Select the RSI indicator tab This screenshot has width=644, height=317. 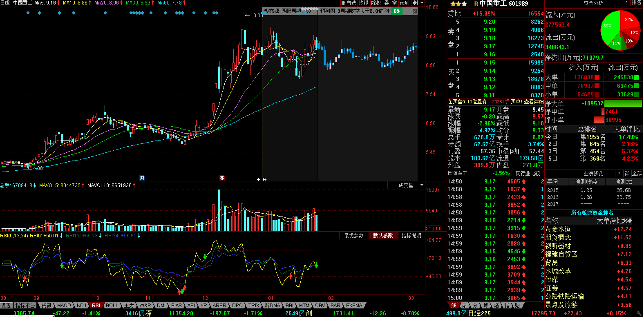coord(96,306)
